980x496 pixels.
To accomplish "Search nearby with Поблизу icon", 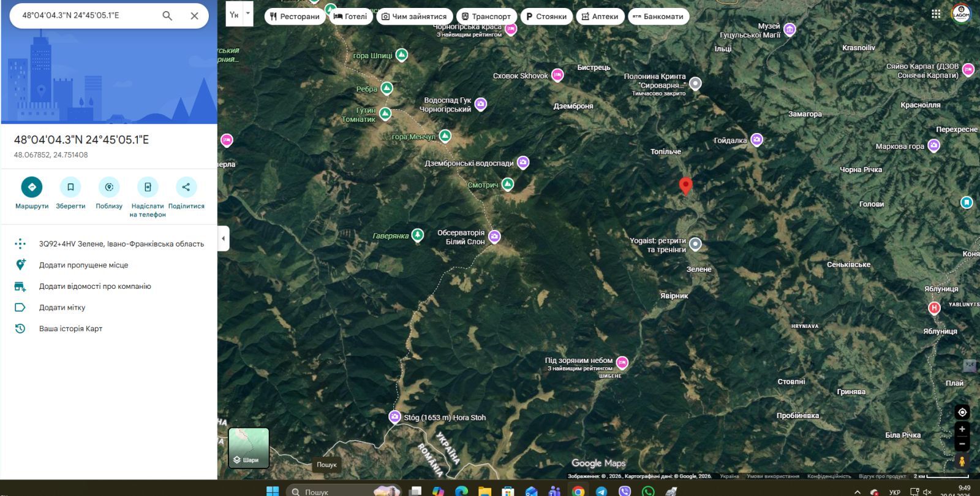I will pos(109,187).
